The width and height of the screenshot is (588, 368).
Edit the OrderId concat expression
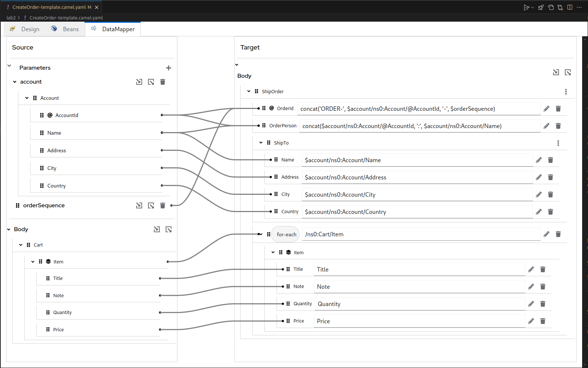pos(546,109)
